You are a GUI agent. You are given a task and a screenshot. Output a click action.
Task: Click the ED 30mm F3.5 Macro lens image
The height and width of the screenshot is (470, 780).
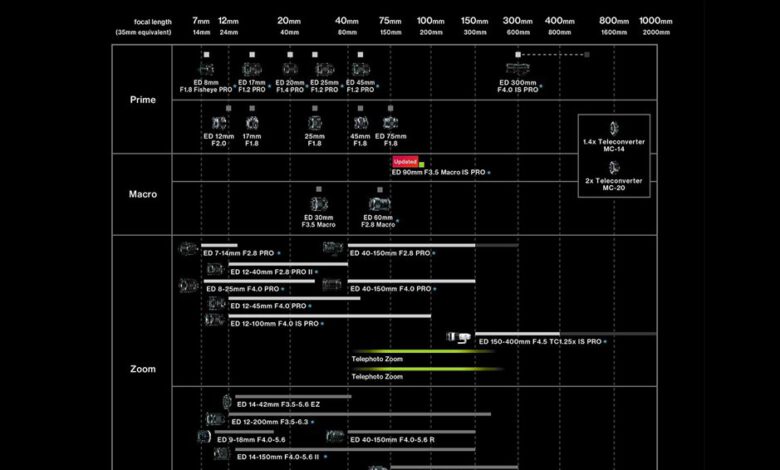tap(318, 204)
